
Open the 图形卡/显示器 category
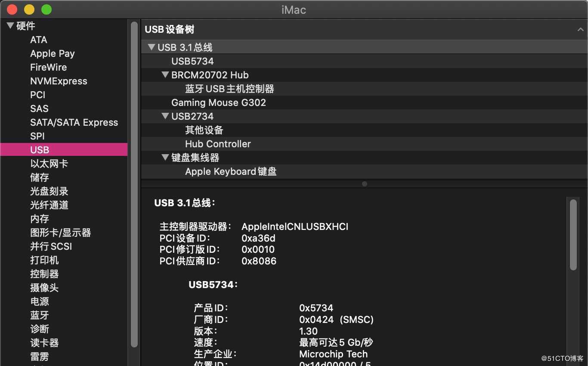pyautogui.click(x=61, y=233)
